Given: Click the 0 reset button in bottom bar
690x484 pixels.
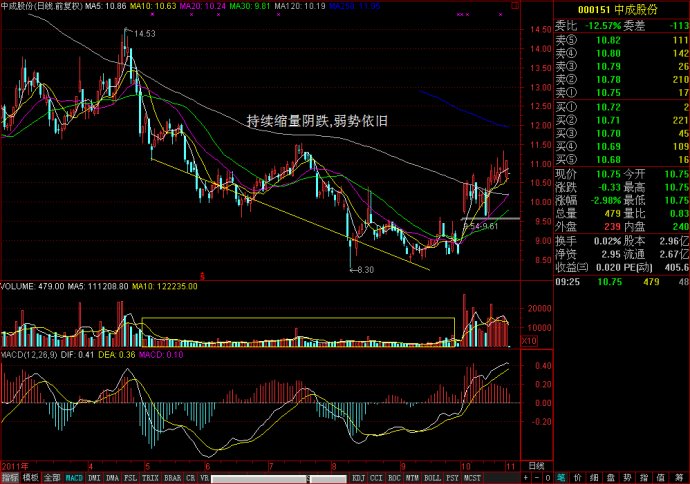Looking at the screenshot, I should tap(547, 478).
